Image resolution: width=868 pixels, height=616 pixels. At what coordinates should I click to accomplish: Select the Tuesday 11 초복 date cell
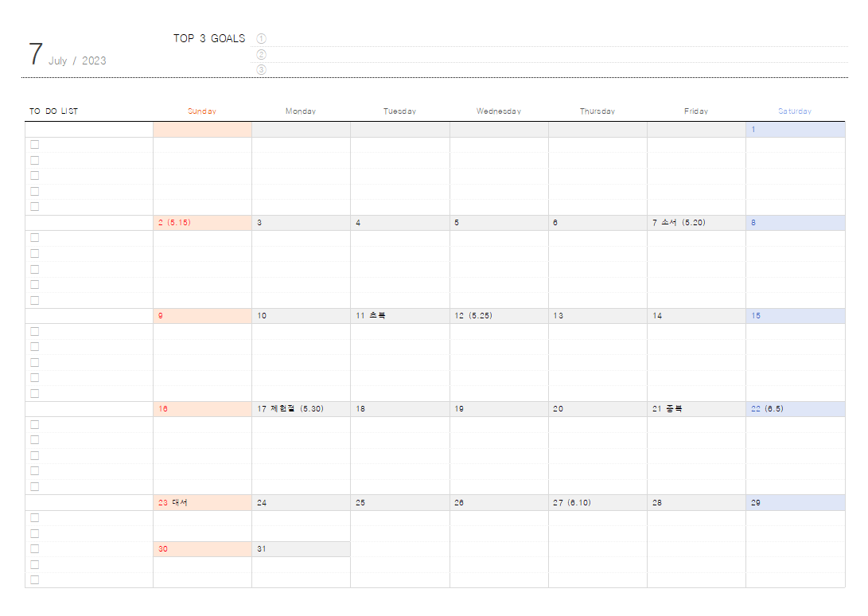[x=400, y=316]
